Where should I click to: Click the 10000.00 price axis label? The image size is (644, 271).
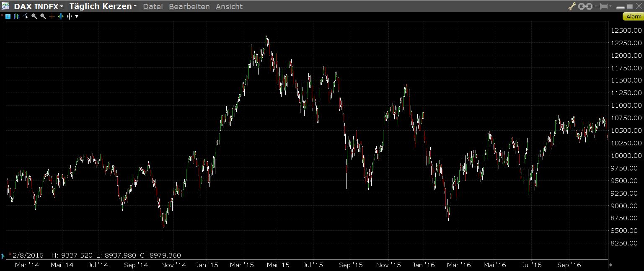click(626, 156)
